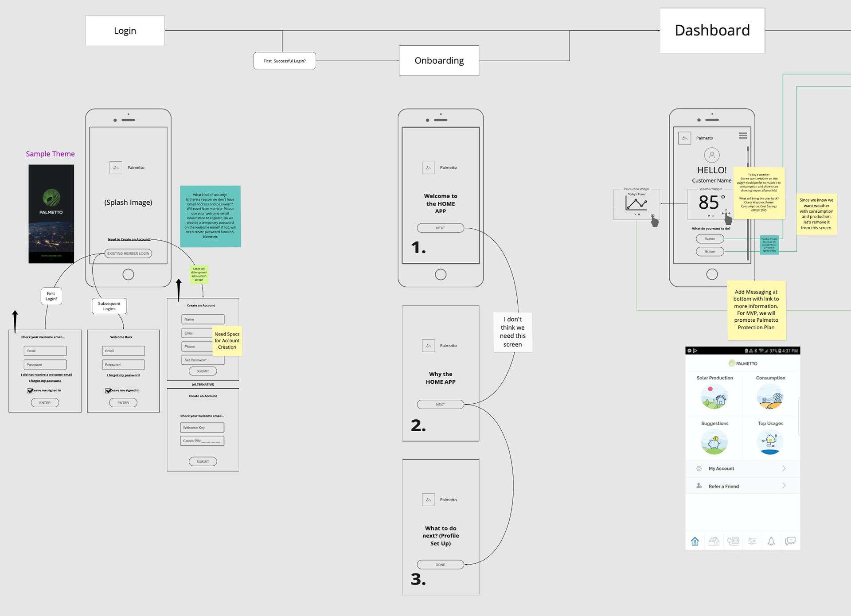Click the EXISTING MEMBER LOGIN button
851x616 pixels.
tap(128, 253)
